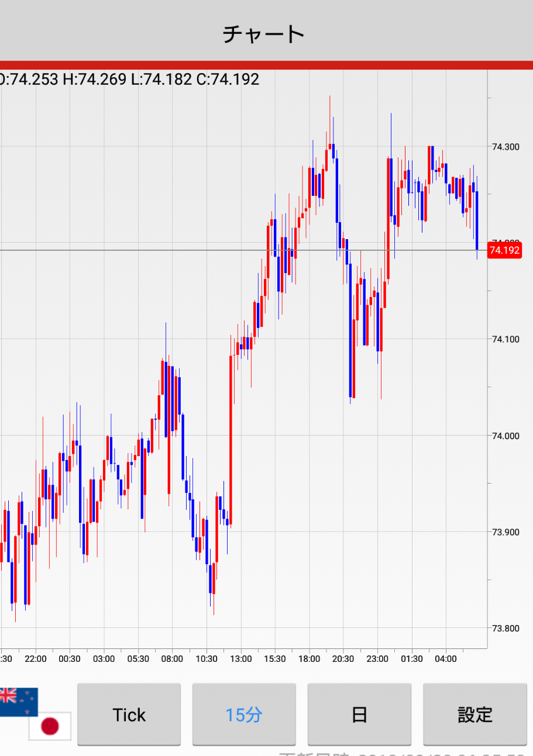The height and width of the screenshot is (756, 533).
Task: Select the 15分 timeframe button
Action: (244, 714)
